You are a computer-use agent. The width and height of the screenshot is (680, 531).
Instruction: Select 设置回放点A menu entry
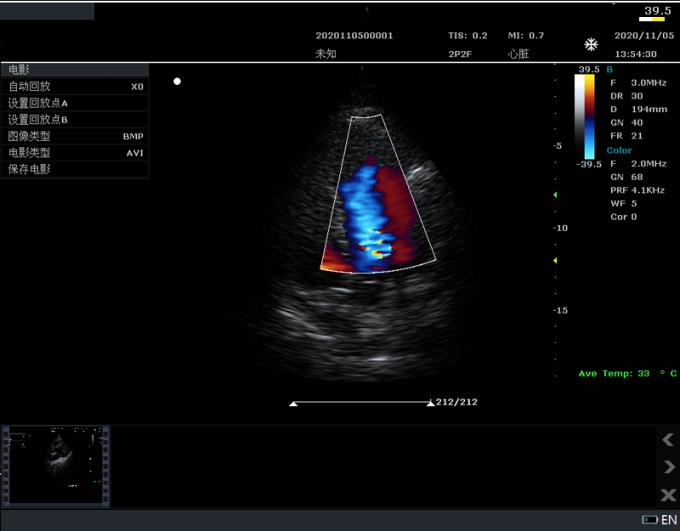(x=75, y=103)
